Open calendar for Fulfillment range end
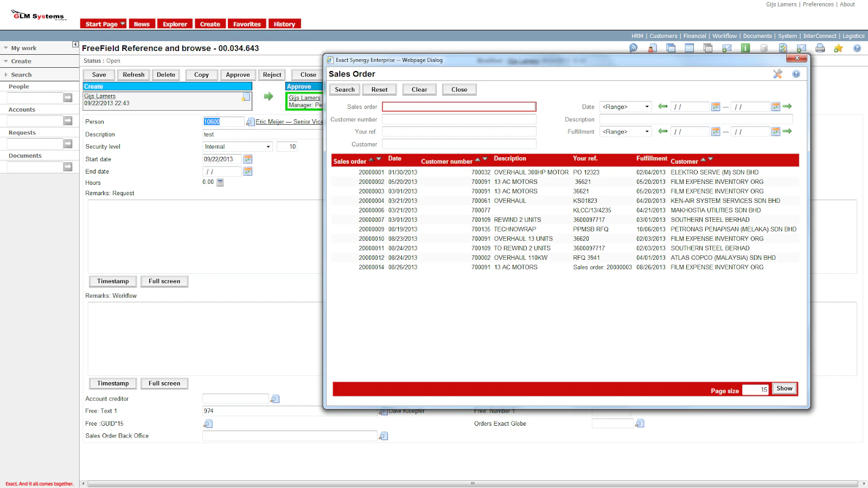This screenshot has width=868, height=488. click(x=776, y=131)
